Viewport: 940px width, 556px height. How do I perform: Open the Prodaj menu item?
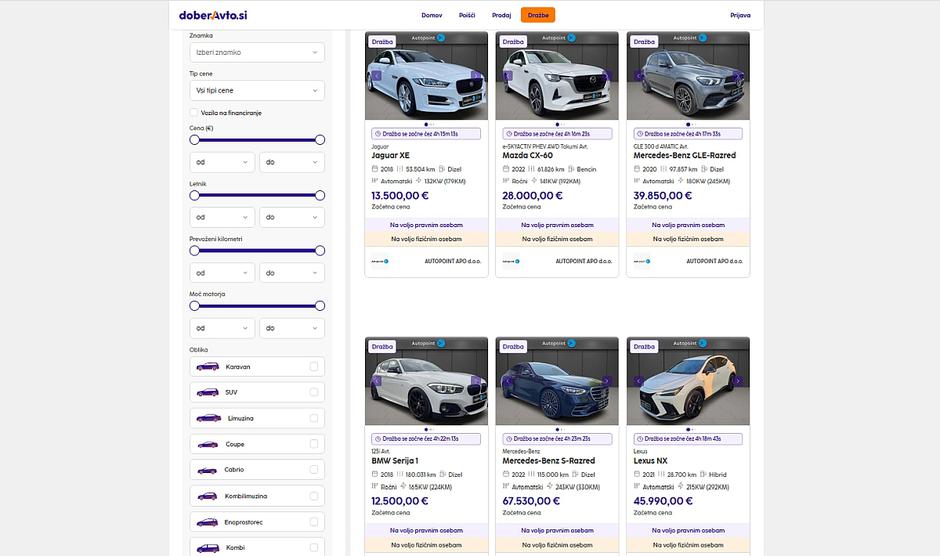tap(501, 15)
